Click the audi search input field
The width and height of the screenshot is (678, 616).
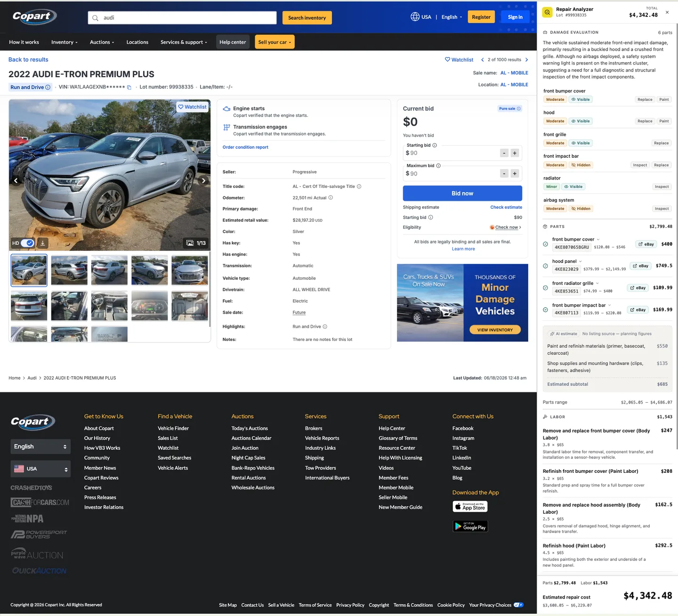tap(182, 18)
